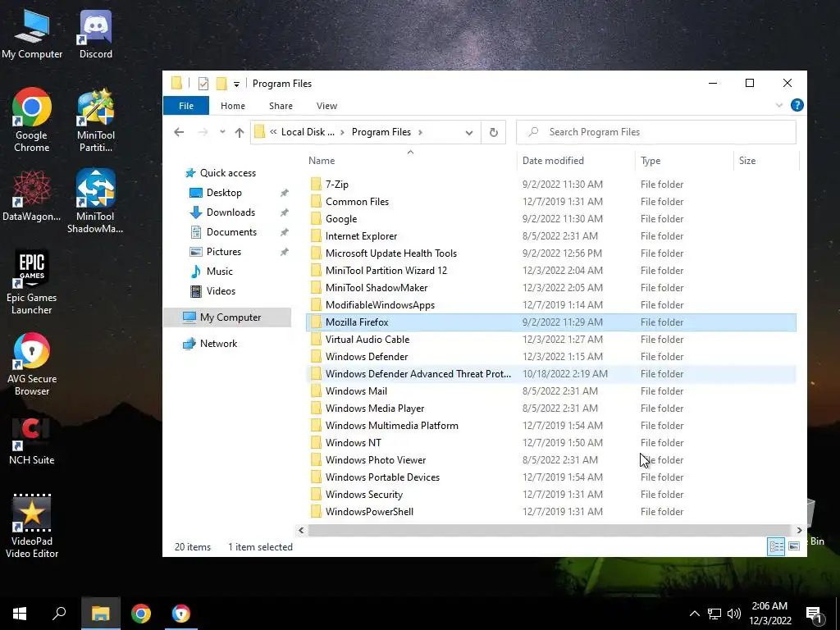Expand the ribbon with chevron
Viewport: 840px width, 630px height.
[779, 106]
